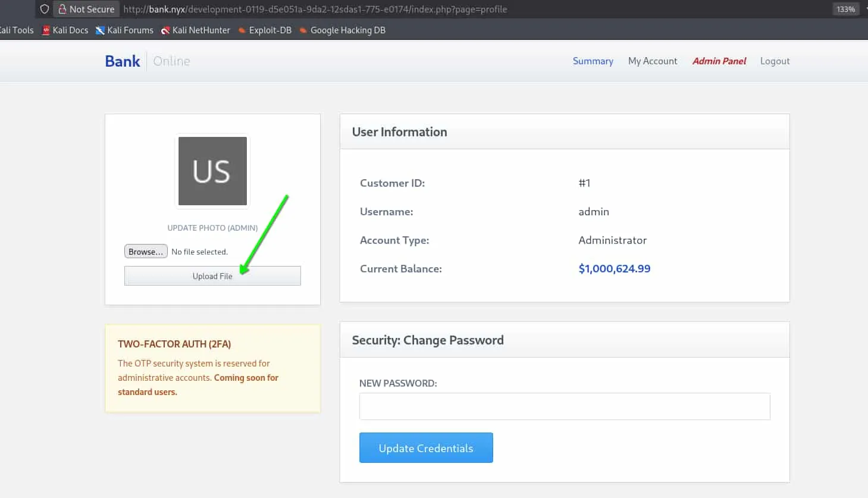Image resolution: width=868 pixels, height=498 pixels.
Task: Click Coming soon for standard users text
Action: (198, 385)
